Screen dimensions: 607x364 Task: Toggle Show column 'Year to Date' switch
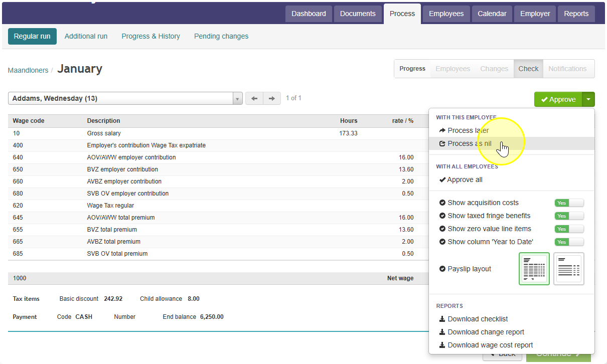(x=569, y=242)
